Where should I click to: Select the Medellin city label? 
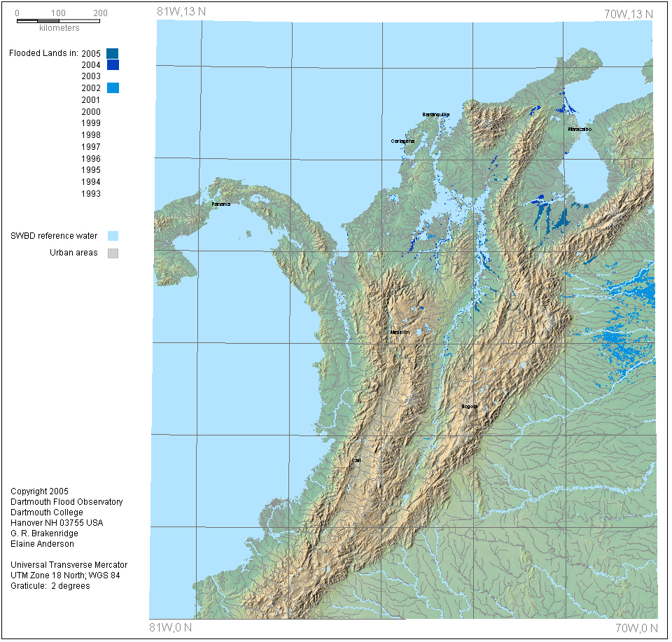pyautogui.click(x=400, y=333)
